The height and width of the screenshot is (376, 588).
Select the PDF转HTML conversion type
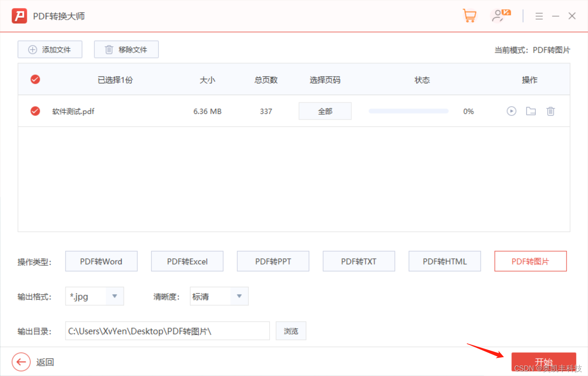(445, 261)
